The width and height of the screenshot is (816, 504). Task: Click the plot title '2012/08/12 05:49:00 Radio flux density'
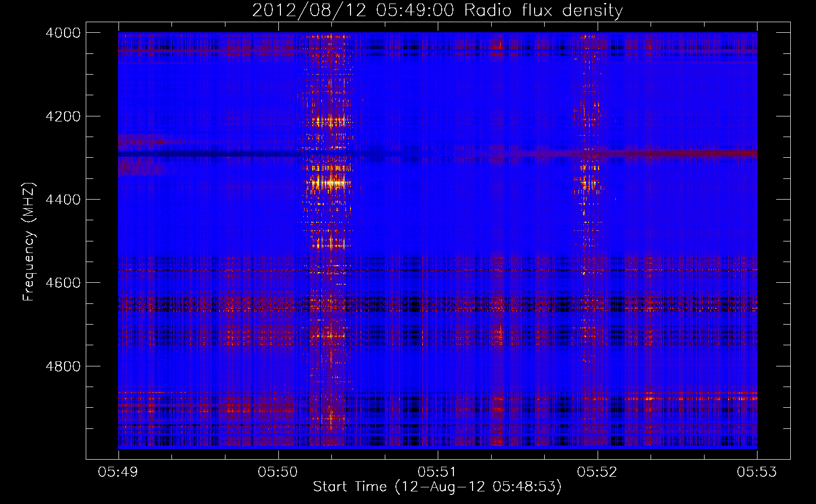click(x=437, y=10)
